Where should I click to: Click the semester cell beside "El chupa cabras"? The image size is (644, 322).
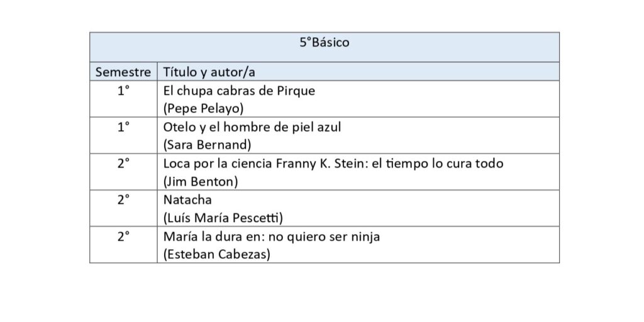click(x=123, y=91)
